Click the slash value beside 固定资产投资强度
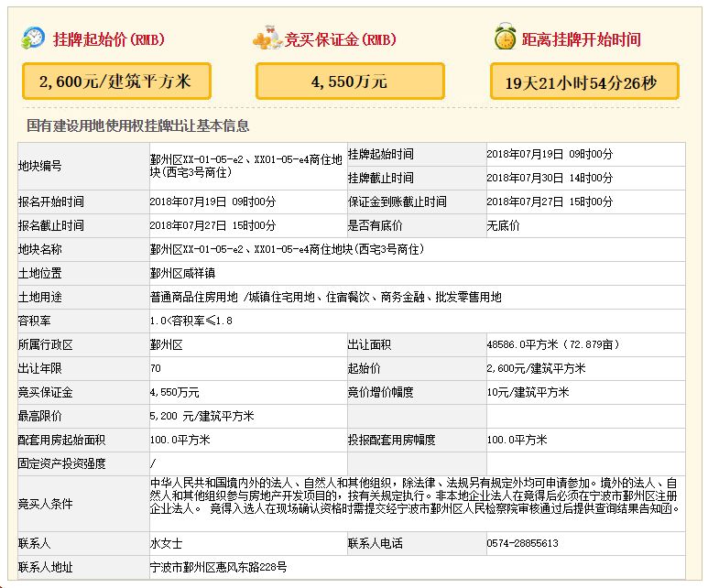This screenshot has width=708, height=588. click(153, 463)
